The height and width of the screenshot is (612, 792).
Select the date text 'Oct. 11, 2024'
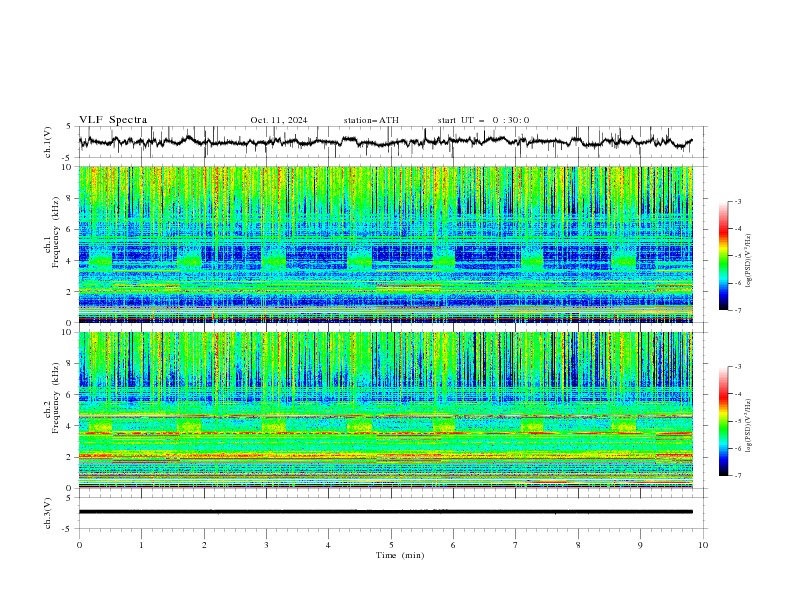click(x=279, y=120)
